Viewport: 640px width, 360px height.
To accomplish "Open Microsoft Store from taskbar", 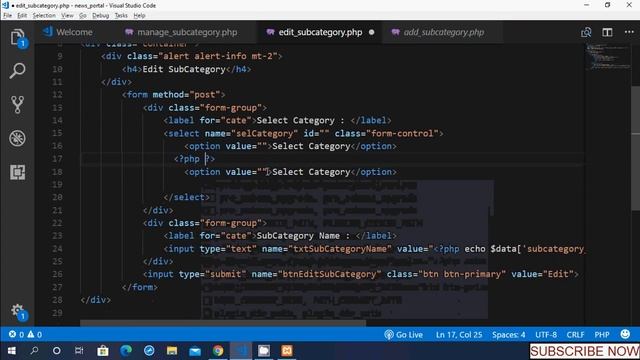I will 103,351.
